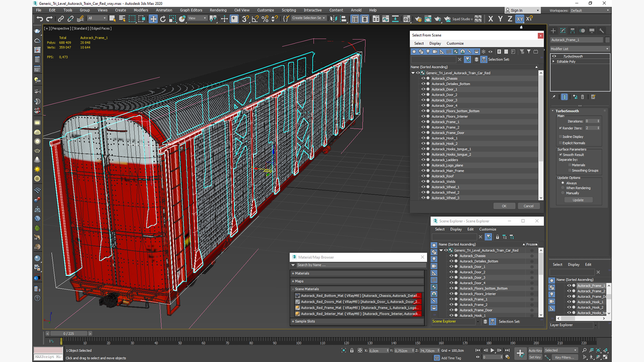
Task: Toggle 3D Snaps in the toolbar
Action: tap(246, 19)
